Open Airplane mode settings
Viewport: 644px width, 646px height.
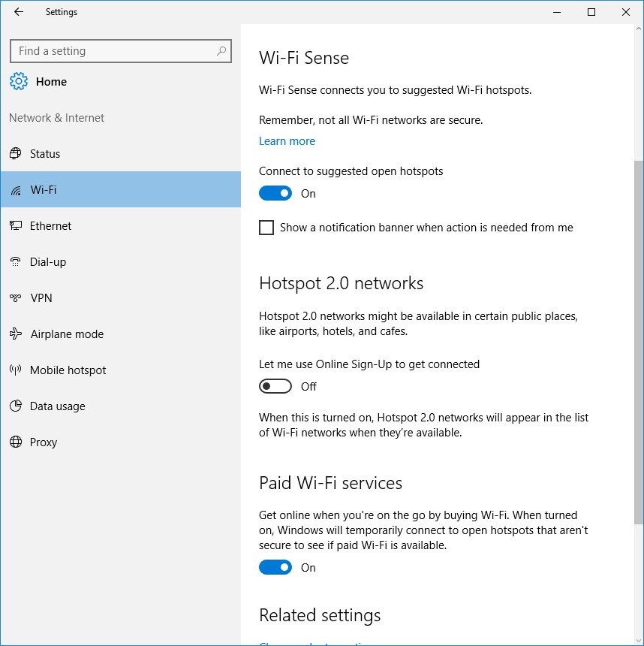tap(121, 334)
